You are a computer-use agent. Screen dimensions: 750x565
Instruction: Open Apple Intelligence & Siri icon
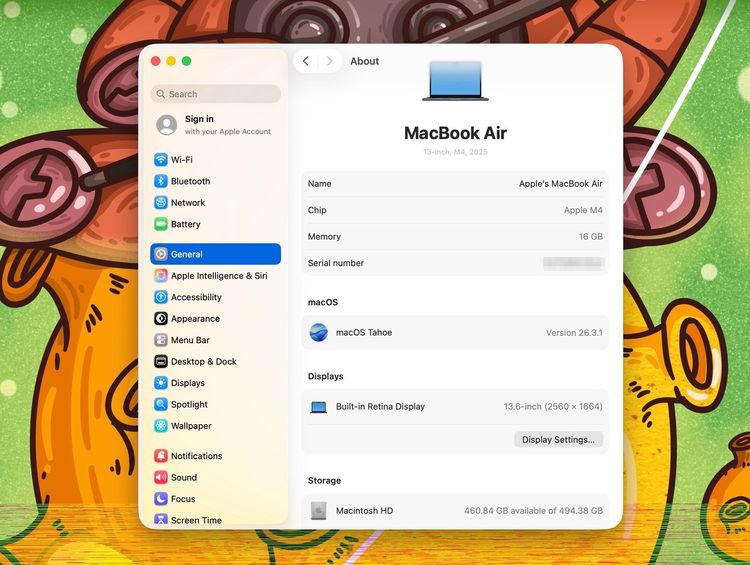click(161, 276)
